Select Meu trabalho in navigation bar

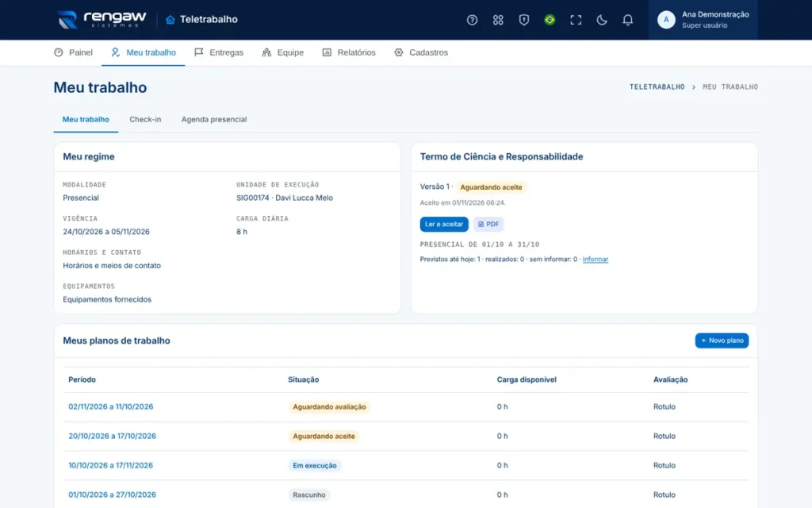pos(143,52)
